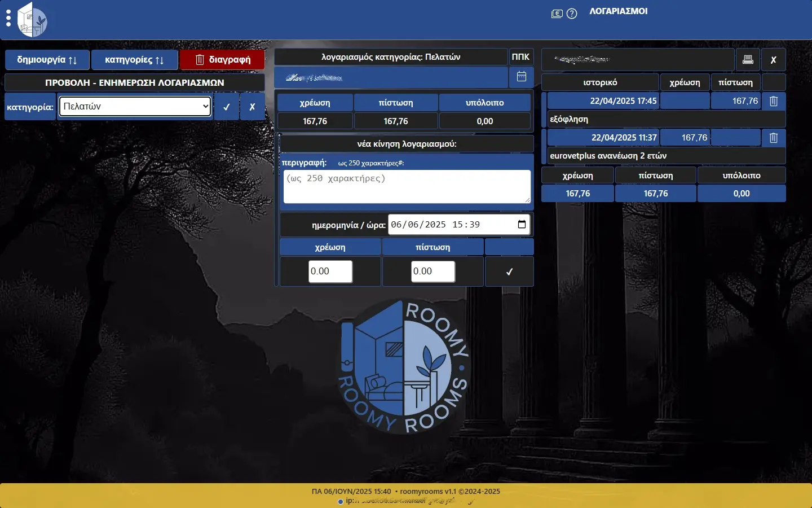812x508 pixels.
Task: Click the Roomy Rooms logo in header
Action: point(33,20)
